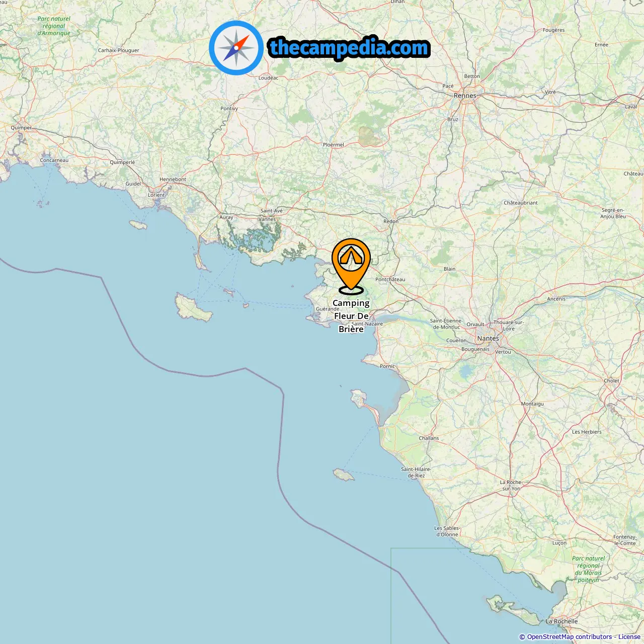
Task: Click the Saint-Nazaire town label
Action: 367,324
